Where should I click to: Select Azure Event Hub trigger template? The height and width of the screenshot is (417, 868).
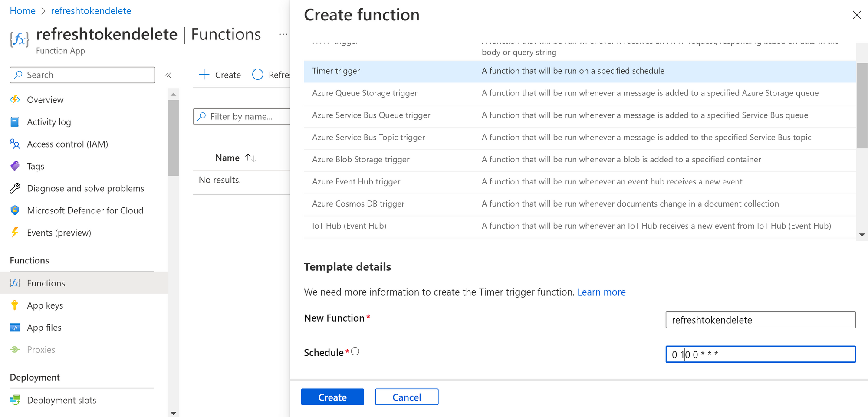click(x=580, y=182)
